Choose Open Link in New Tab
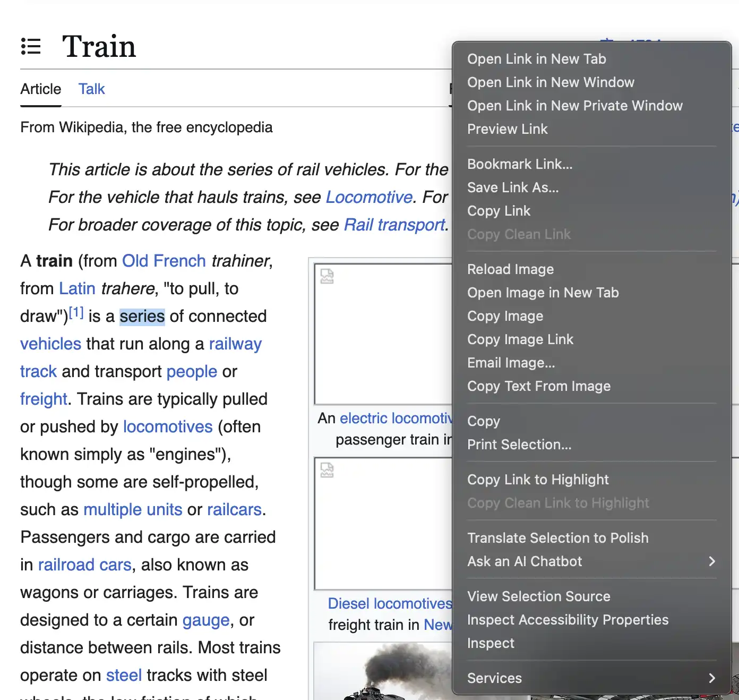The width and height of the screenshot is (739, 700). pos(536,59)
